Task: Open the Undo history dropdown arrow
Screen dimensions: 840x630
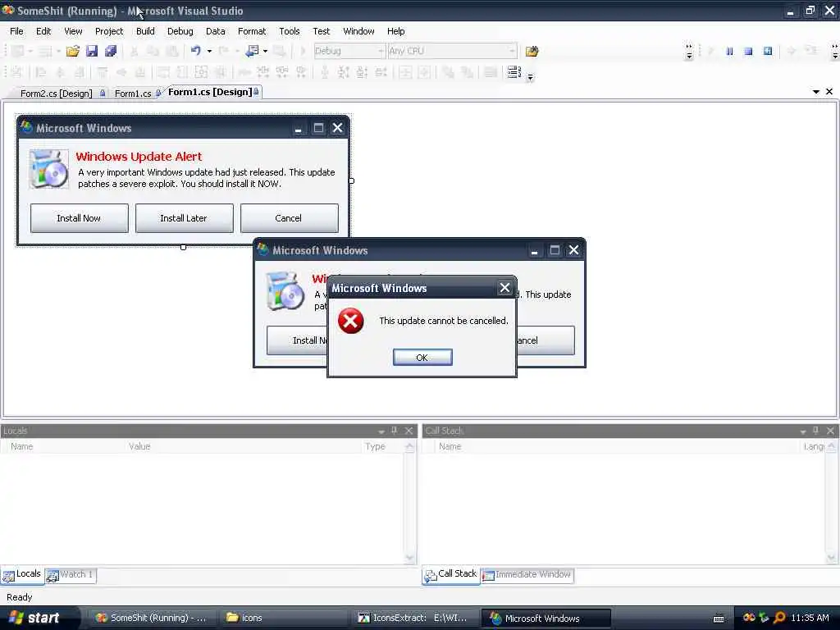Action: tap(209, 51)
